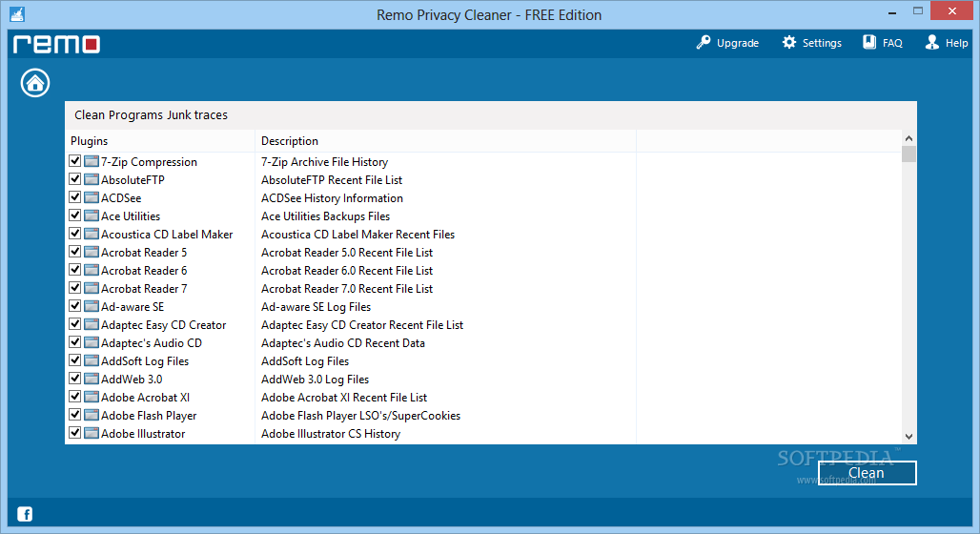
Task: Click the Remo logo
Action: [x=56, y=44]
